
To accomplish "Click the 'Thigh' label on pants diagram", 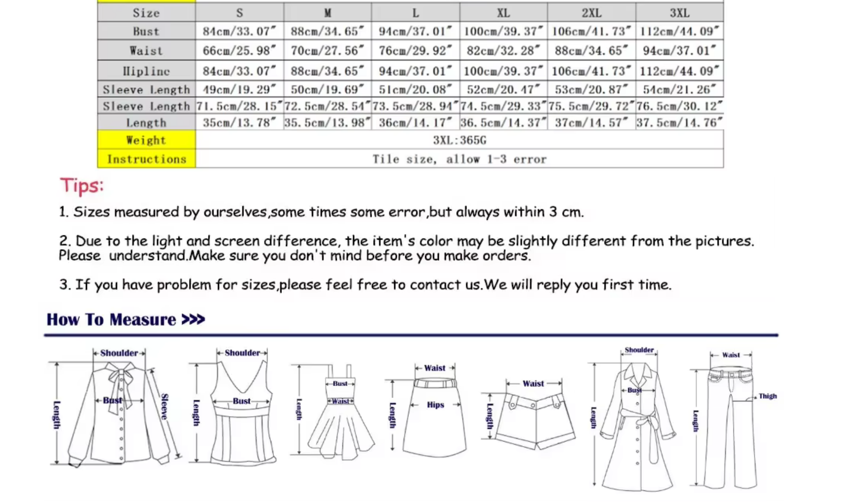I will tap(768, 396).
